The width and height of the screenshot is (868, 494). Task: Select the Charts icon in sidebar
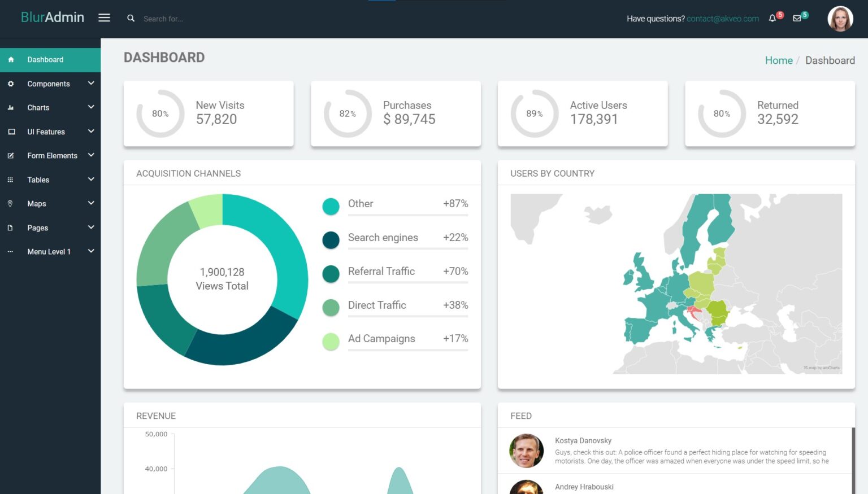(x=11, y=107)
